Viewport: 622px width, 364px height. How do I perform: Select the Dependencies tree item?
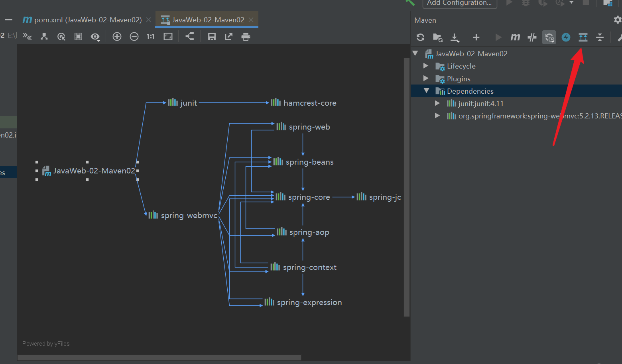[x=470, y=91]
